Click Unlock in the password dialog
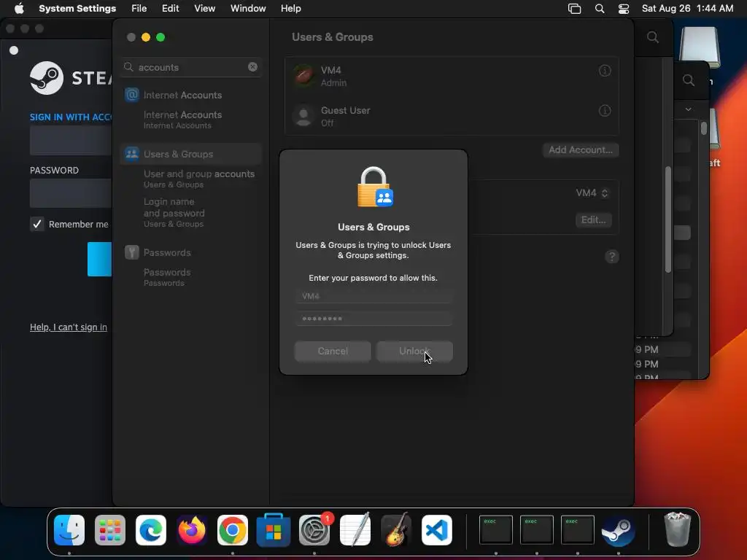The width and height of the screenshot is (747, 560). pos(414,351)
